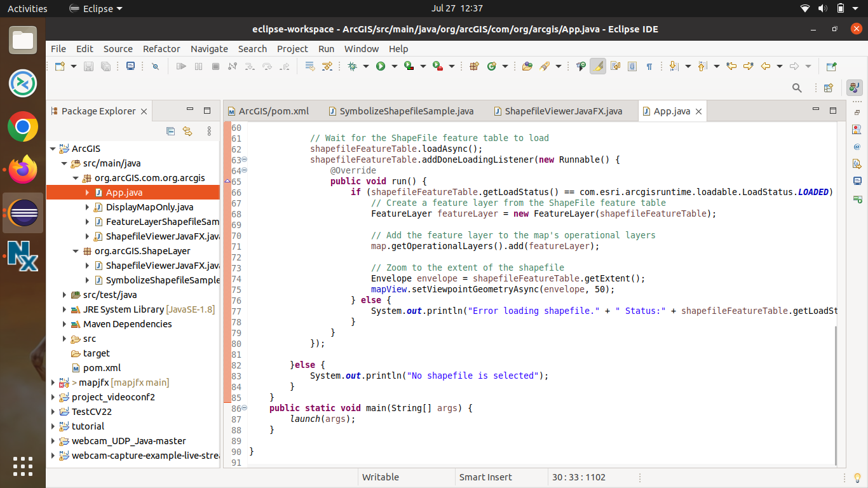Click the Suspend debug icon

pyautogui.click(x=198, y=66)
